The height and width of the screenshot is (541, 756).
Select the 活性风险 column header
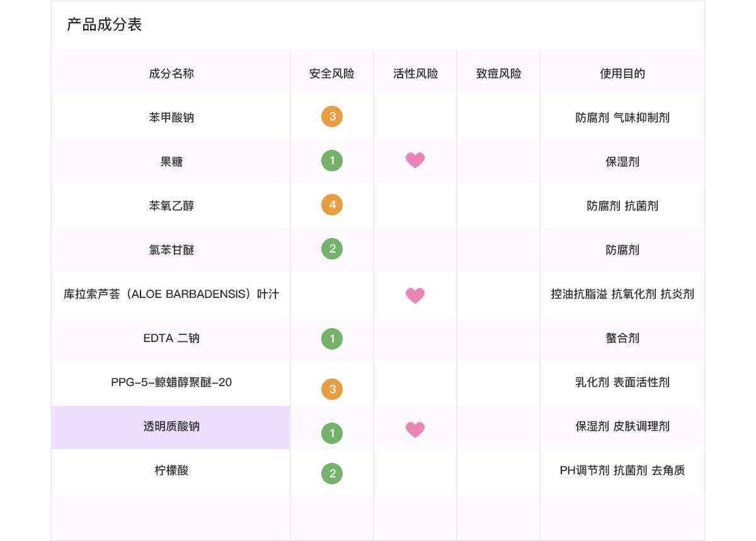[x=415, y=74]
